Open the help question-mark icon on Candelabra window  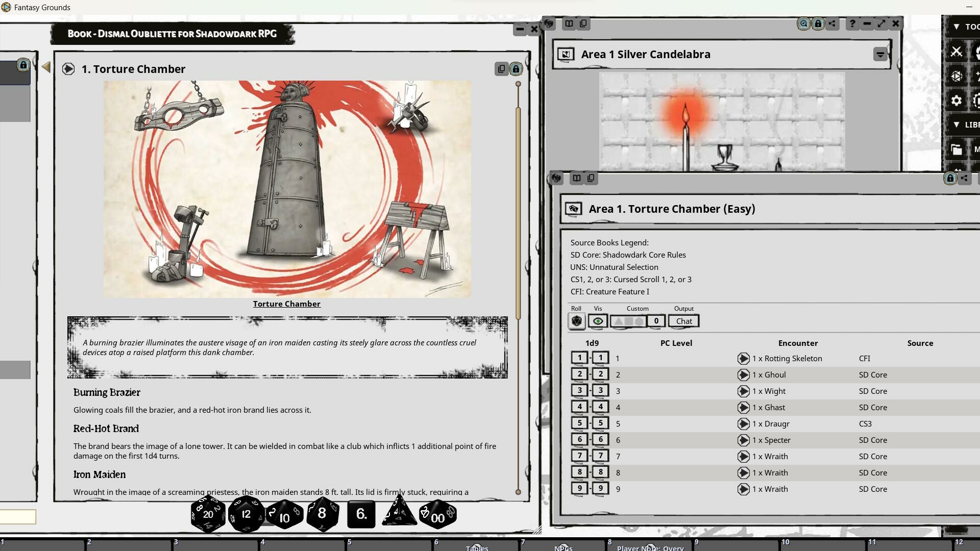(851, 23)
